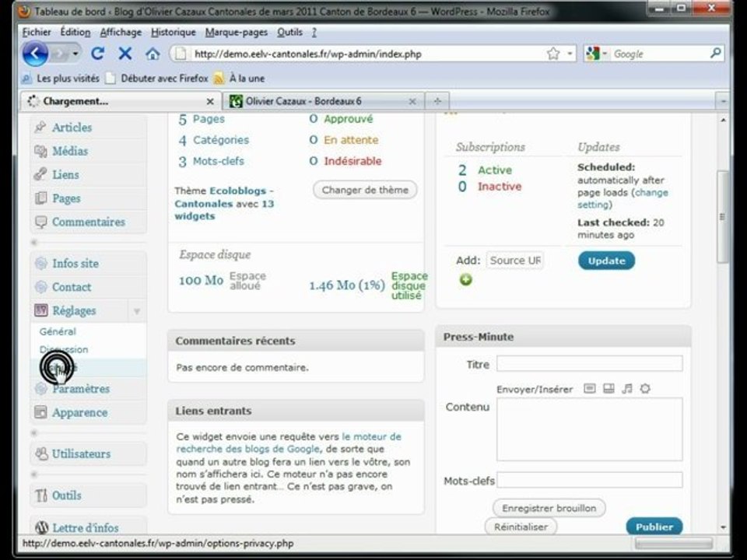Open the le moteur de recherche link
Screen dimensions: 747x560
289,443
